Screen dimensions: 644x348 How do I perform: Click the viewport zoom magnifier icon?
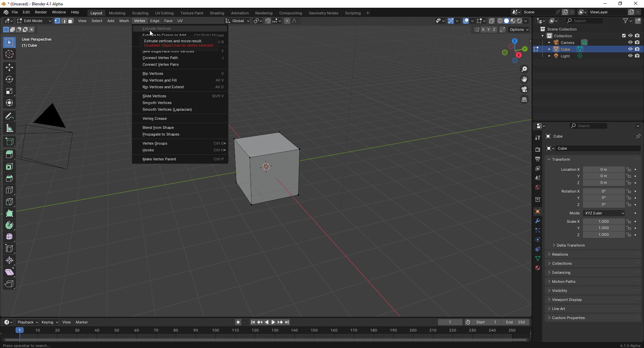click(524, 69)
